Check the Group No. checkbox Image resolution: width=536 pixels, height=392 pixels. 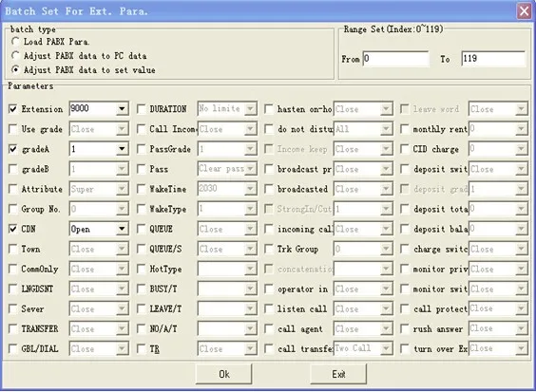13,209
